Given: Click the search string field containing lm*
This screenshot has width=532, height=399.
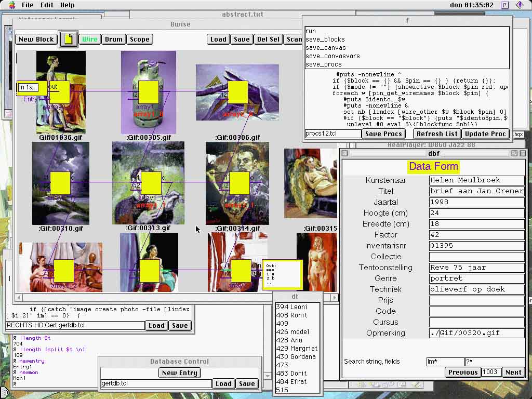Looking at the screenshot, I should click(x=445, y=362).
